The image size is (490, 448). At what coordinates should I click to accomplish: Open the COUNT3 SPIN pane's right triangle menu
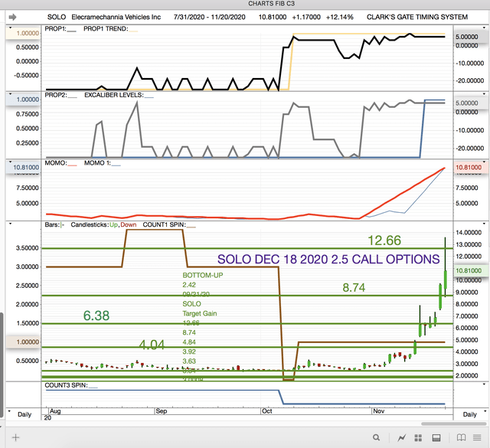point(485,384)
